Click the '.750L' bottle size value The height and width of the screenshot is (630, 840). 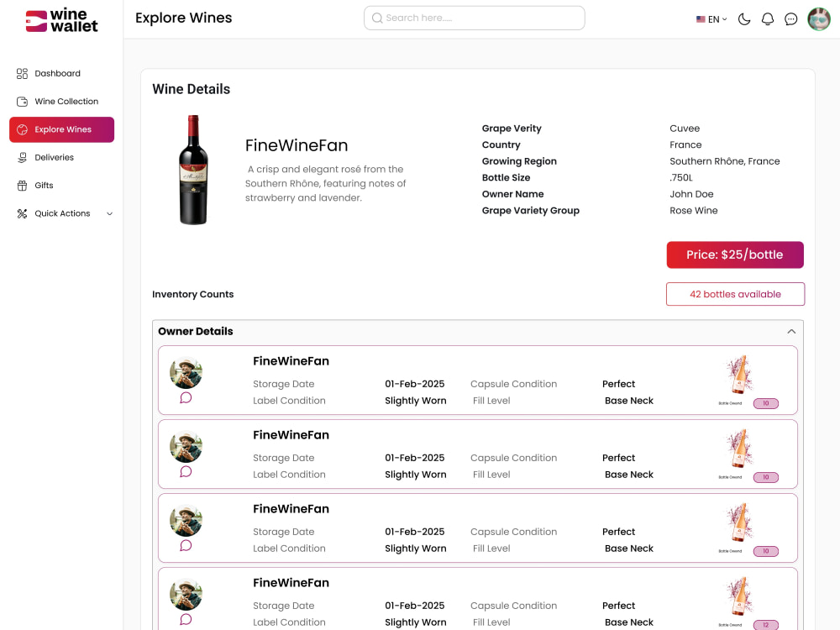point(681,178)
